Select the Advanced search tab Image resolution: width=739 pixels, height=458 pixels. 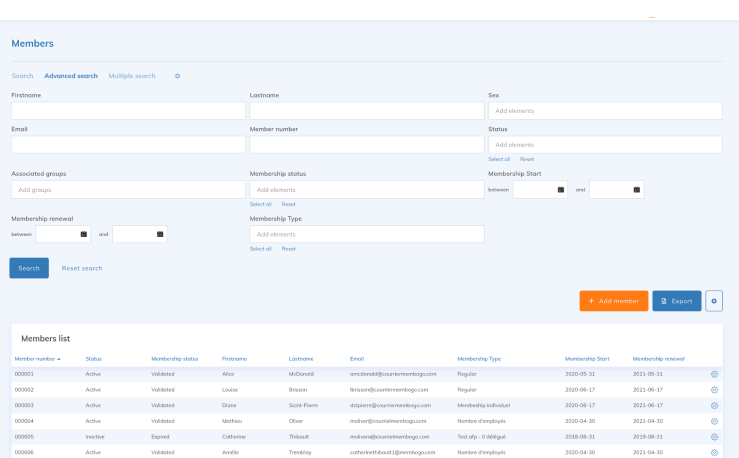click(71, 76)
